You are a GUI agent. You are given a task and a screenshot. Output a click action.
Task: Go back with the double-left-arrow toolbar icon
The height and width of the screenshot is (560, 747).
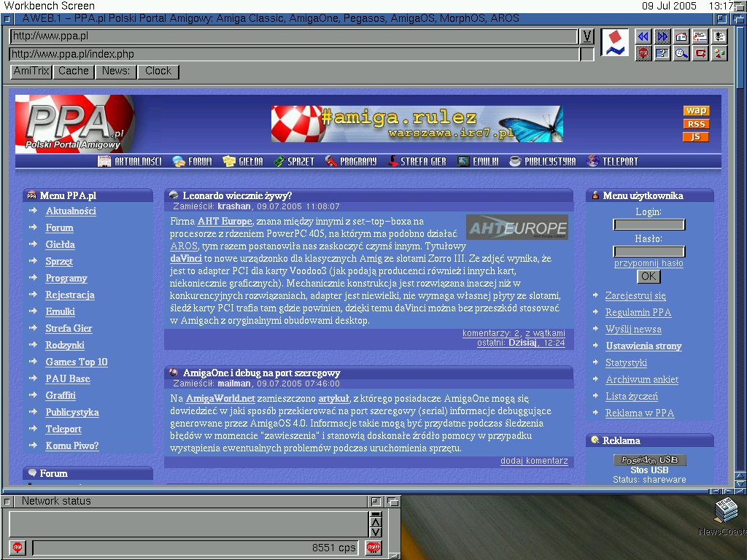coord(643,36)
